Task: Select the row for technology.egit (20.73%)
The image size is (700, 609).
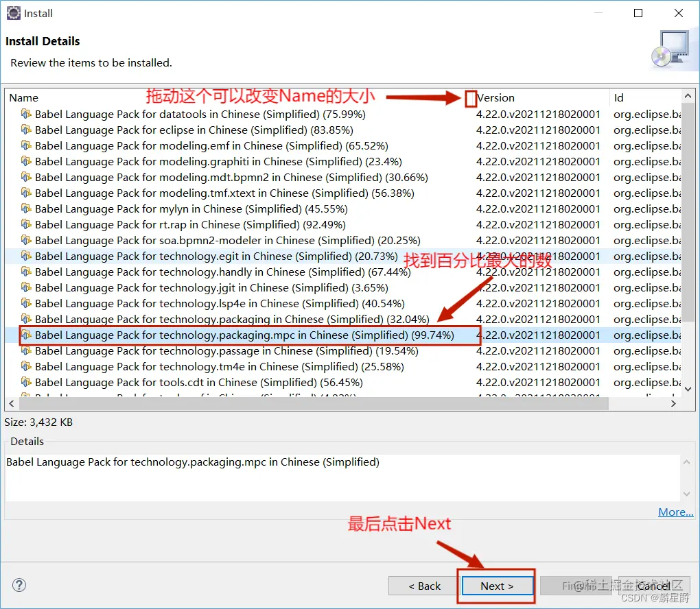Action: [x=343, y=256]
